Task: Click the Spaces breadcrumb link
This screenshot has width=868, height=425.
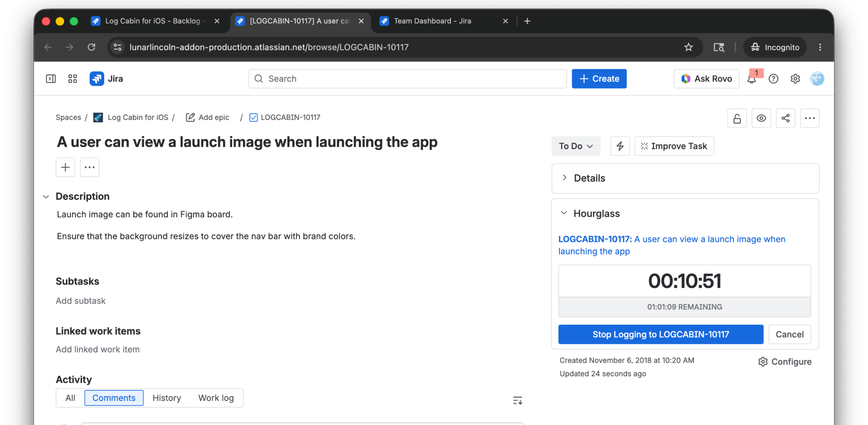Action: (68, 118)
